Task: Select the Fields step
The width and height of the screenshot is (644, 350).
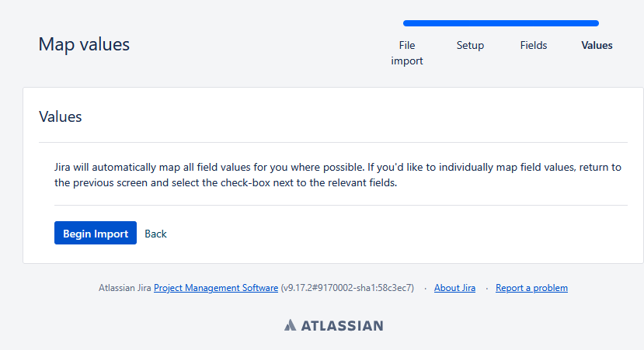Action: click(x=534, y=45)
